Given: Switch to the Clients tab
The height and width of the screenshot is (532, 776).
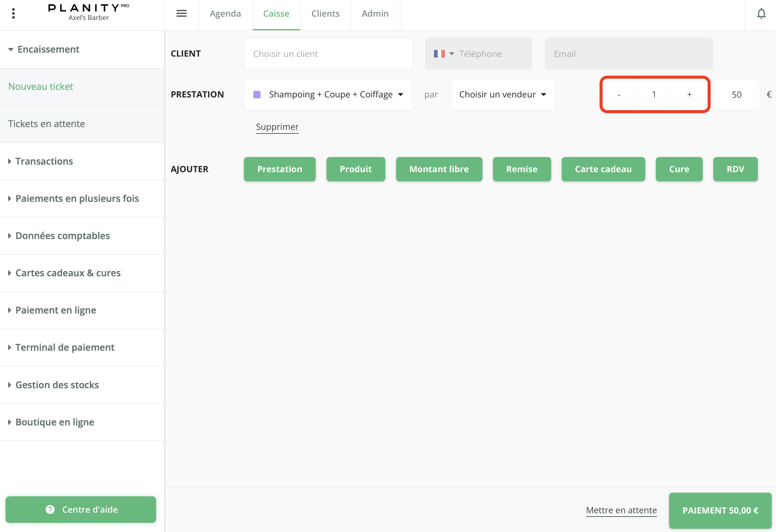Looking at the screenshot, I should pyautogui.click(x=325, y=14).
